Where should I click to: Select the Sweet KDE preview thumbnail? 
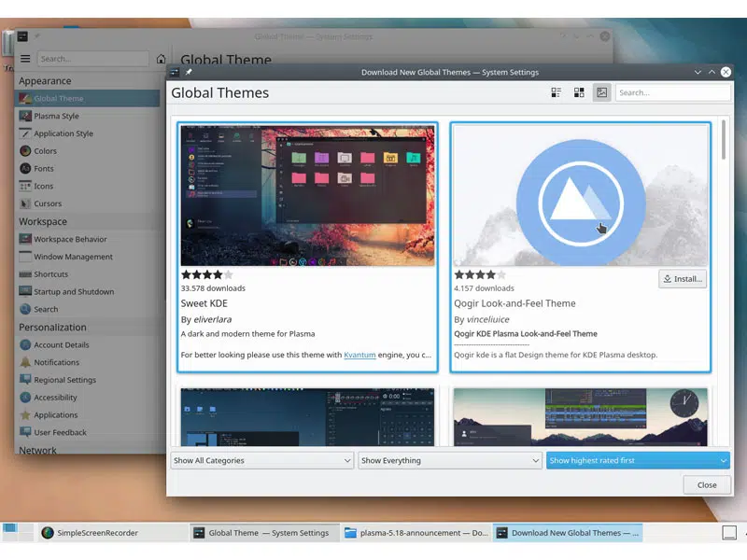click(x=307, y=196)
